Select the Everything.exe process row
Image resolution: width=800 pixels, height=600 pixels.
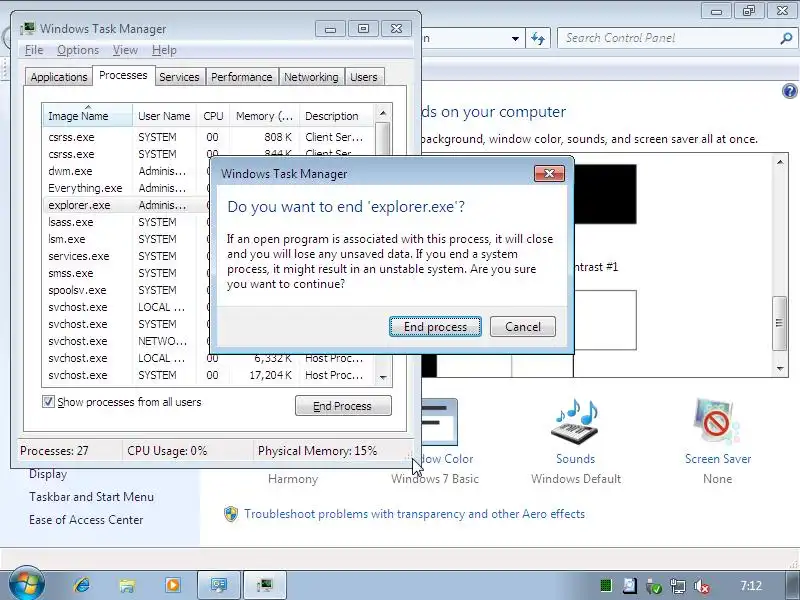pos(127,188)
